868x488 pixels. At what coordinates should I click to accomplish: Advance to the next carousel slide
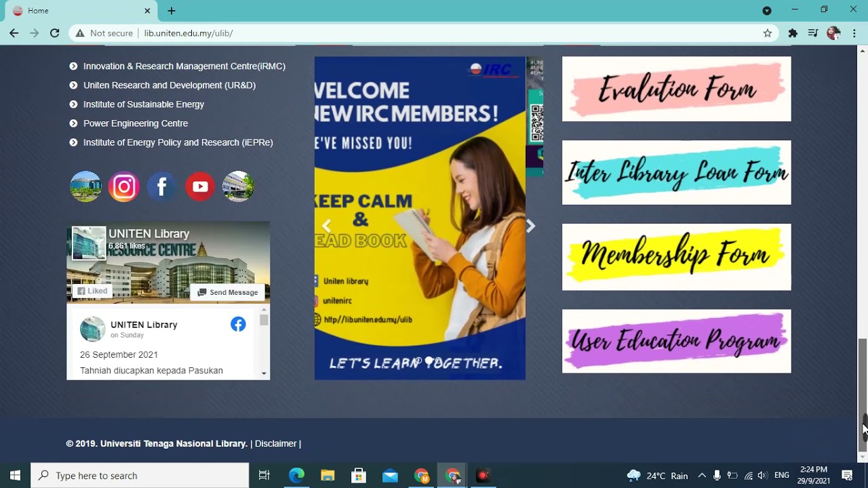(x=530, y=226)
